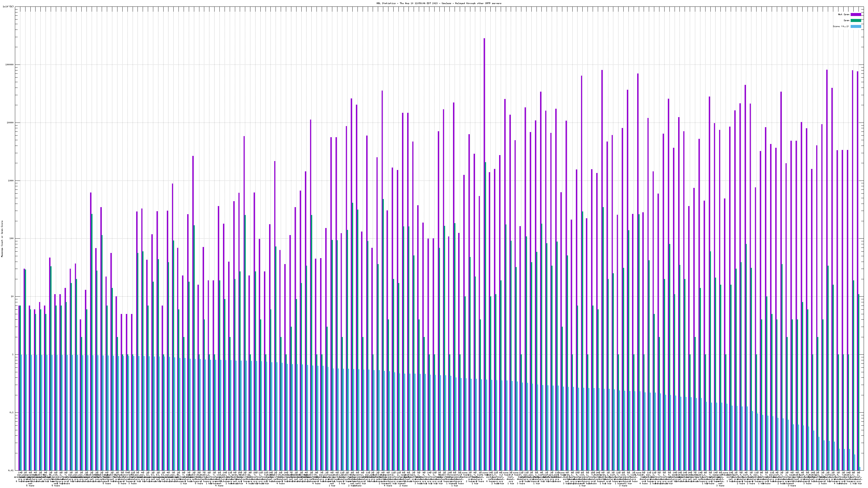Click the blue Score legend swatch
The width and height of the screenshot is (868, 488).
pyautogui.click(x=856, y=26)
